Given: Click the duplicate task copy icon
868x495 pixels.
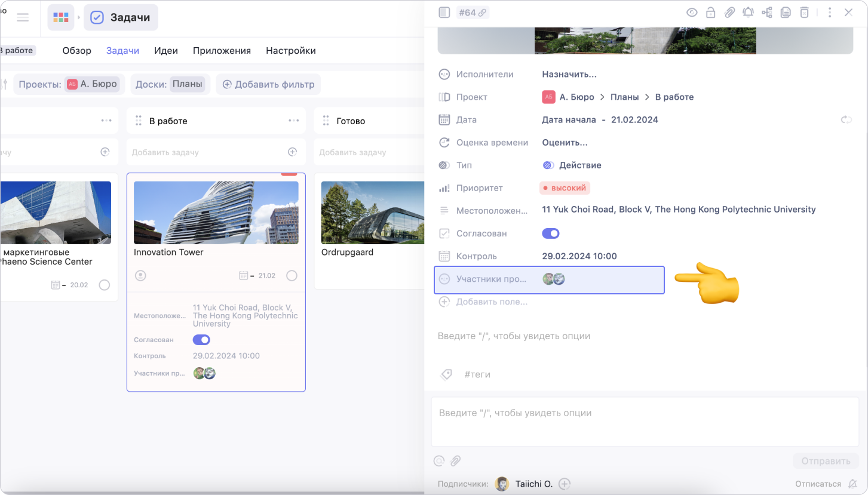Looking at the screenshot, I should pos(786,12).
